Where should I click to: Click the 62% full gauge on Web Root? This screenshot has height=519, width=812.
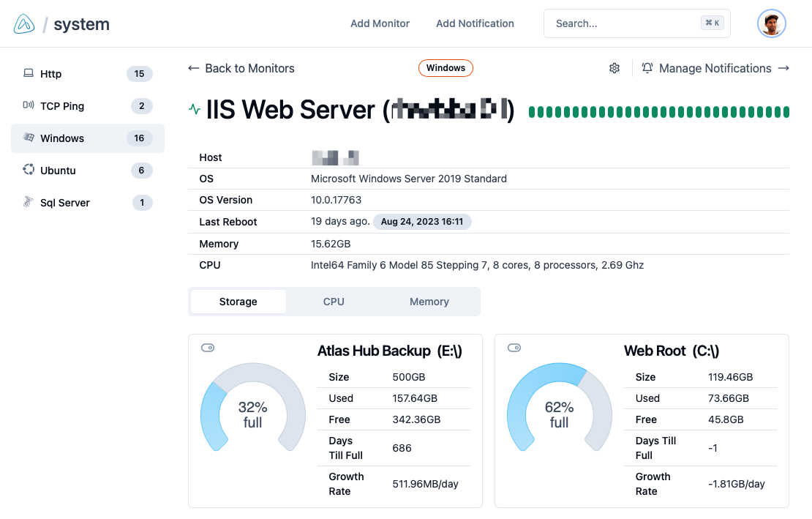[x=560, y=414]
